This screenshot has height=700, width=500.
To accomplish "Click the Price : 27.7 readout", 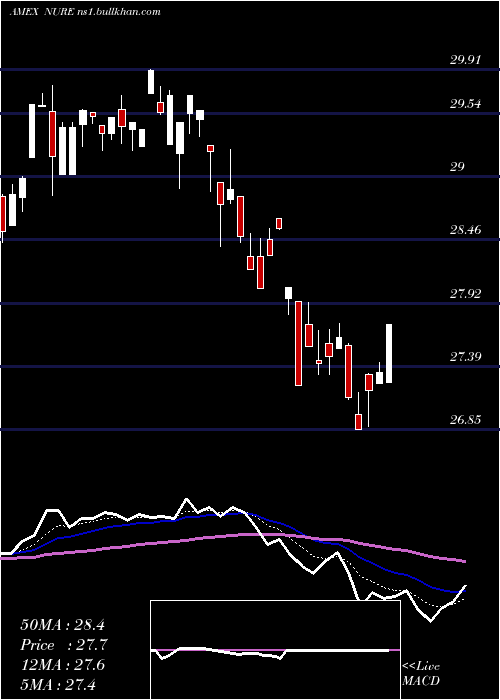I will tap(63, 645).
